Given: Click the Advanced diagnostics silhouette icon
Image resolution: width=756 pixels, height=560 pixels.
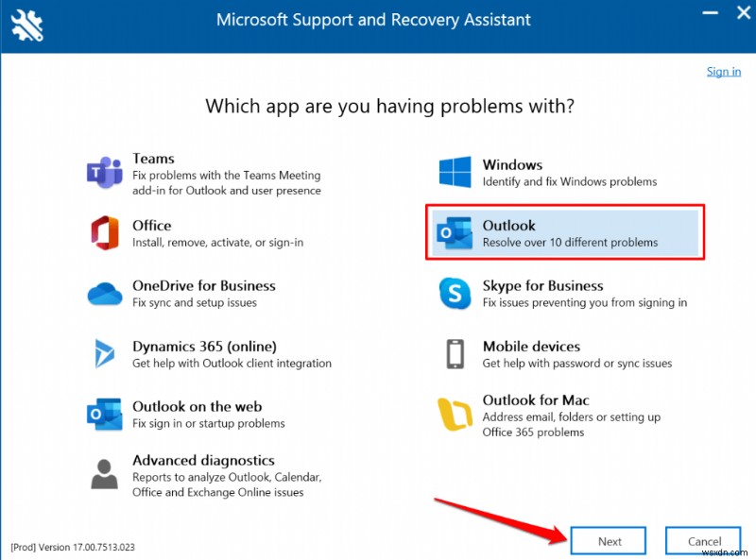Looking at the screenshot, I should coord(104,476).
